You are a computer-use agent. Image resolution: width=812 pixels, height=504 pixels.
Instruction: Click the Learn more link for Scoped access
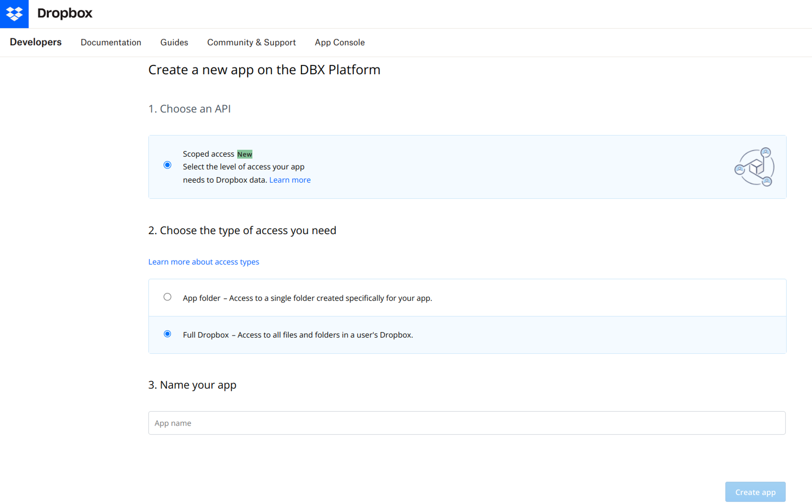(x=290, y=180)
